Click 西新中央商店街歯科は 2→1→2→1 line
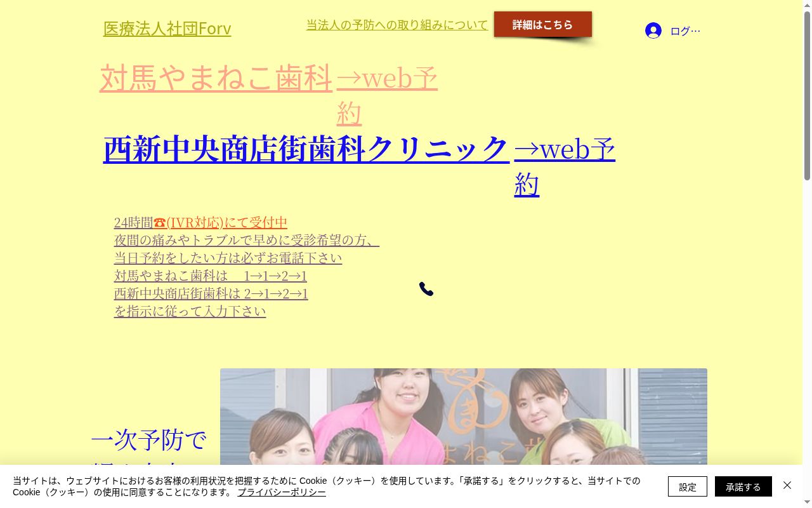The width and height of the screenshot is (812, 508). pyautogui.click(x=211, y=293)
